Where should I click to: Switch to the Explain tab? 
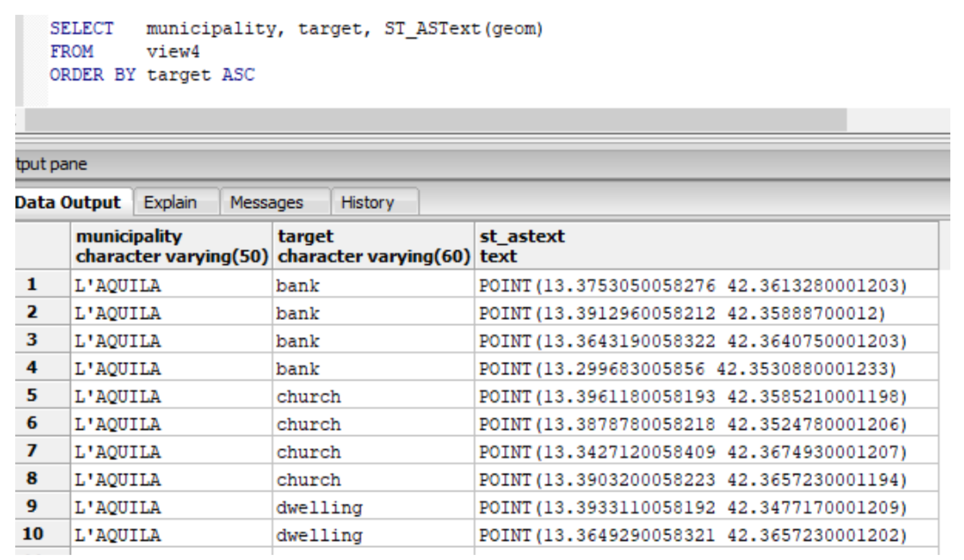(x=170, y=202)
